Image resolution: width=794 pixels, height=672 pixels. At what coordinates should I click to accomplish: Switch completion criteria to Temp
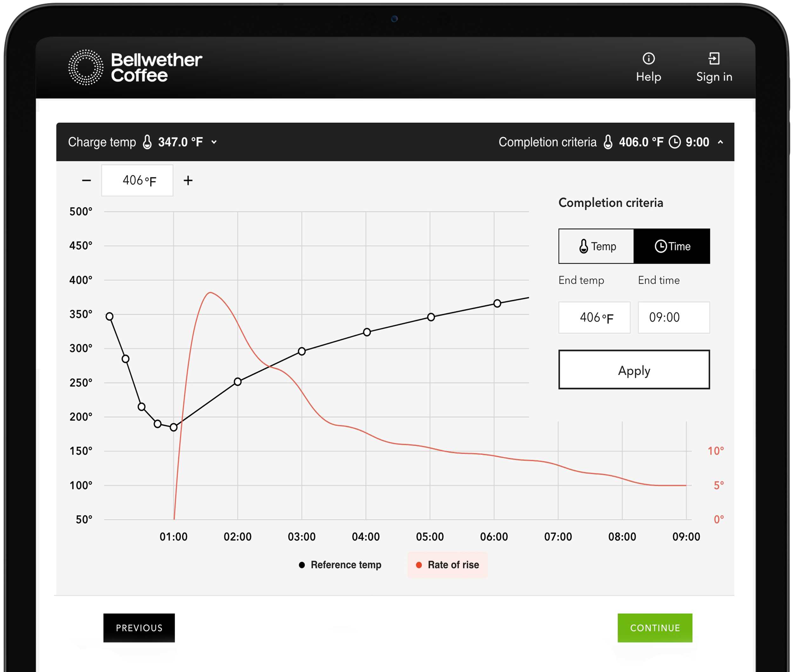point(595,246)
